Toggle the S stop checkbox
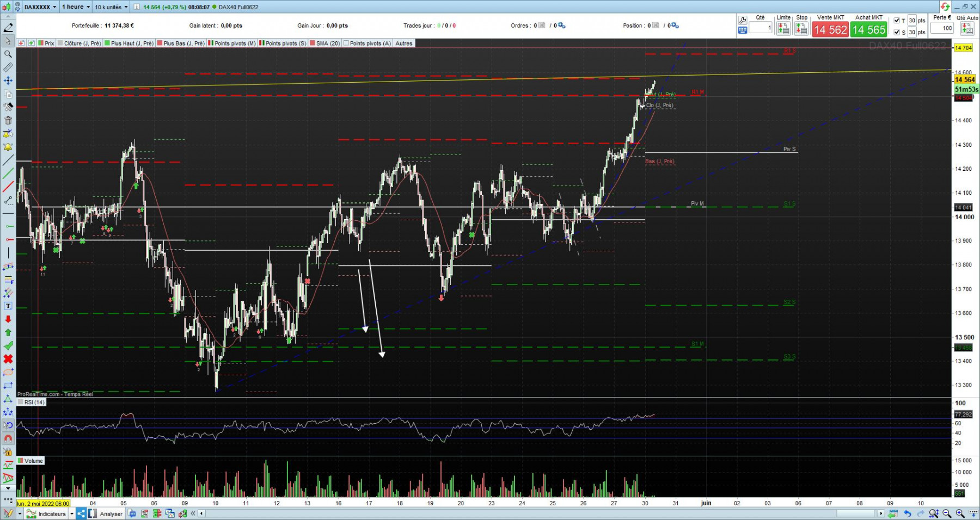The width and height of the screenshot is (980, 520). (x=897, y=32)
